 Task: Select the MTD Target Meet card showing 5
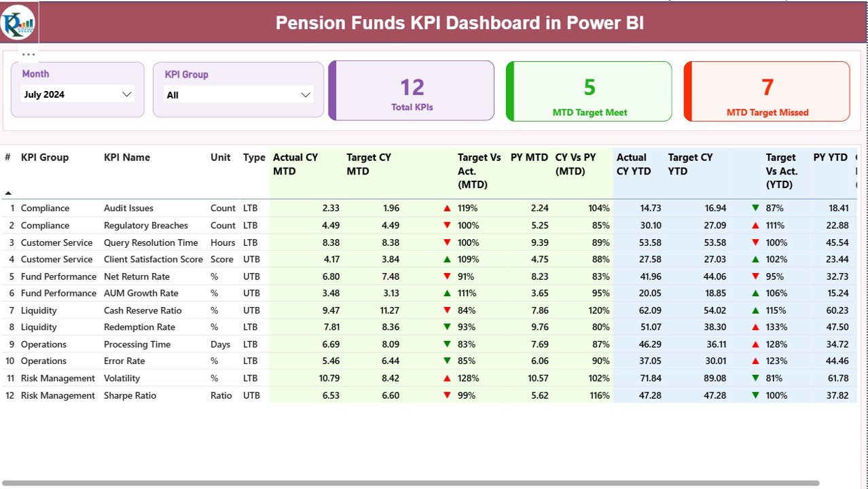point(588,90)
